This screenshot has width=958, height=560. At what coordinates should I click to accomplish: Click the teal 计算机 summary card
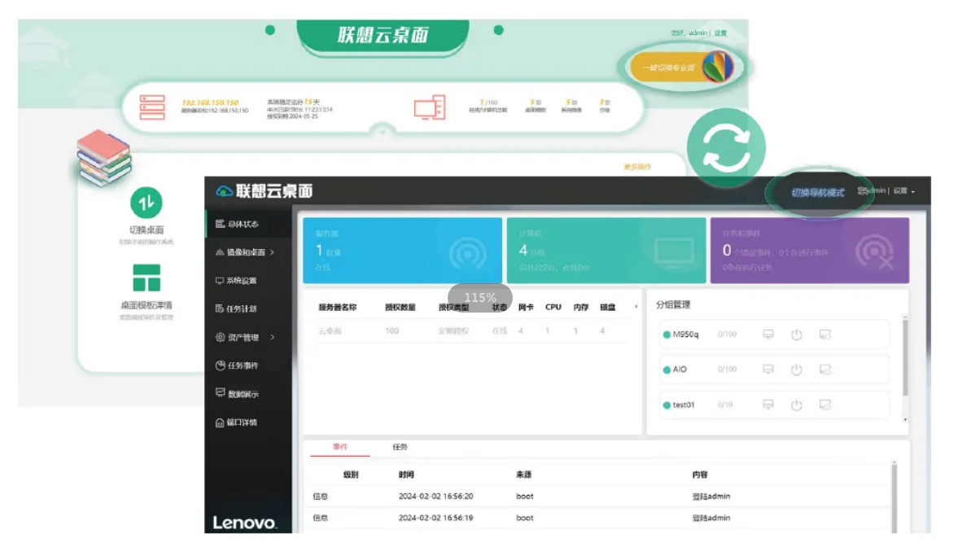[606, 251]
